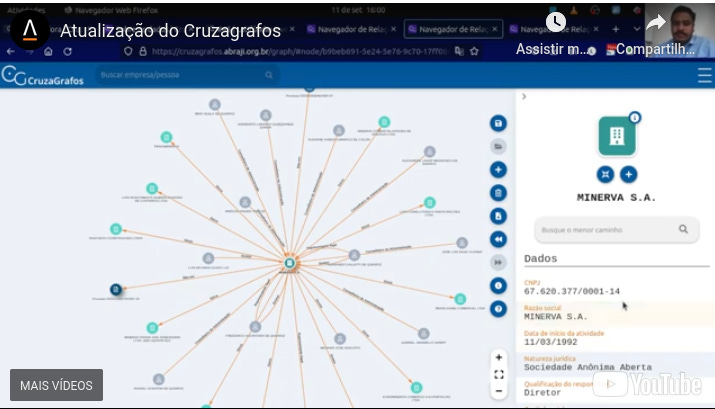
Task: Click the clock 11 de set 16:00
Action: [358, 10]
